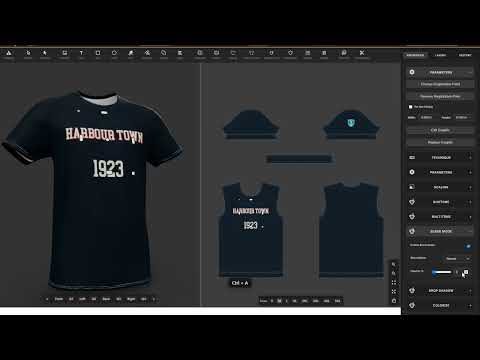Click the top magnifier icon beside 2D view

tap(394, 264)
